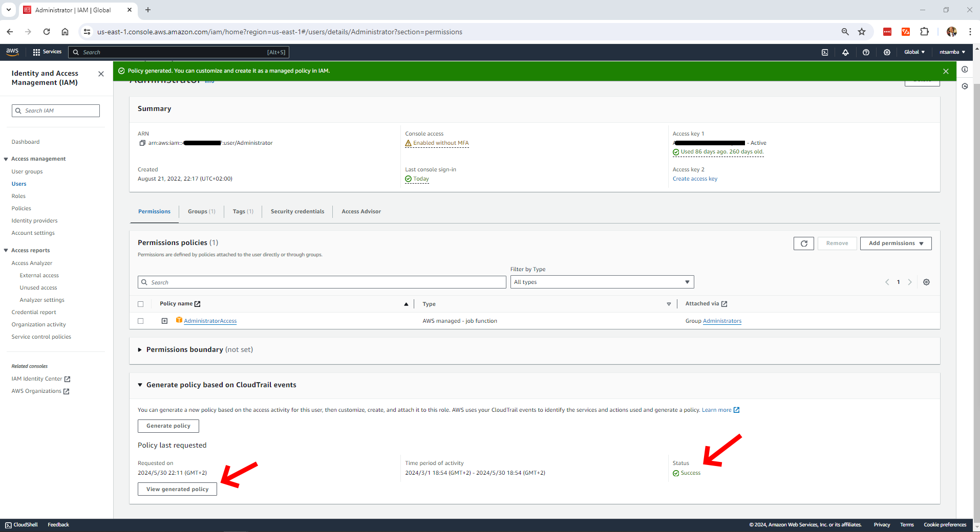Switch to the Access Advisor tab

coord(361,212)
